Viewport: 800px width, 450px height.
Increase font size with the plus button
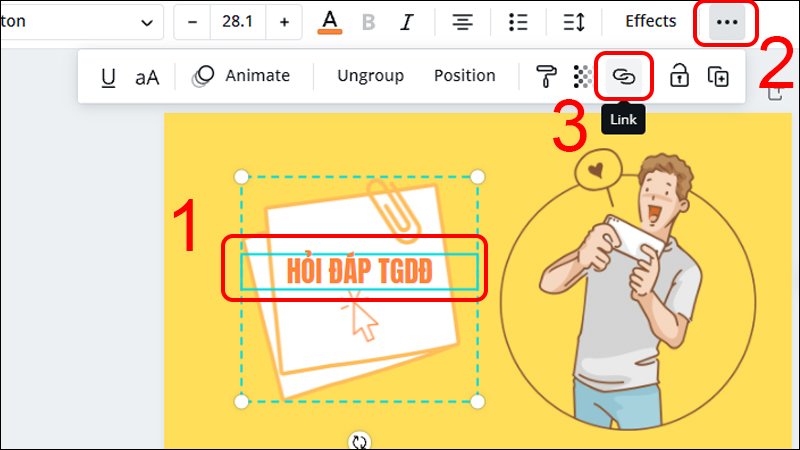pos(284,22)
